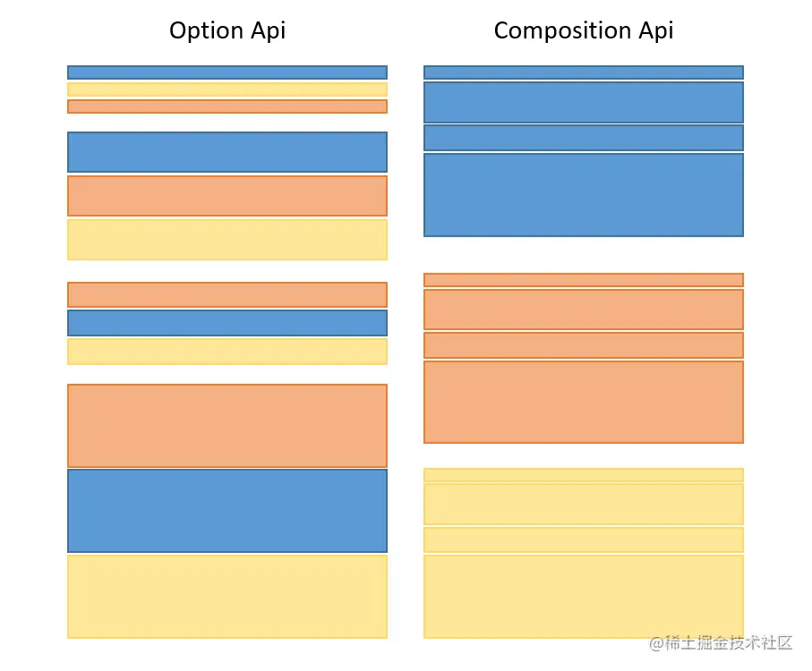Select the largest orange block under Composition Api
The width and height of the screenshot is (812, 671).
coord(583,402)
